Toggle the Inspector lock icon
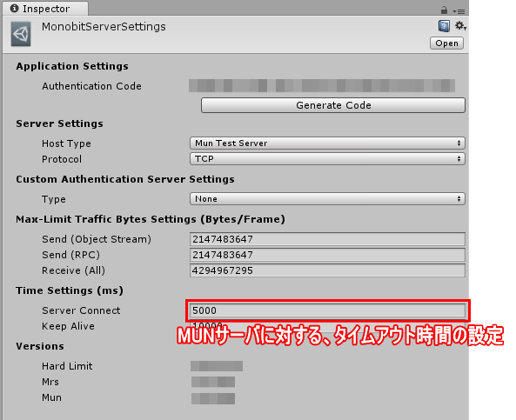Viewport: 516px width, 420px height. 444,10
